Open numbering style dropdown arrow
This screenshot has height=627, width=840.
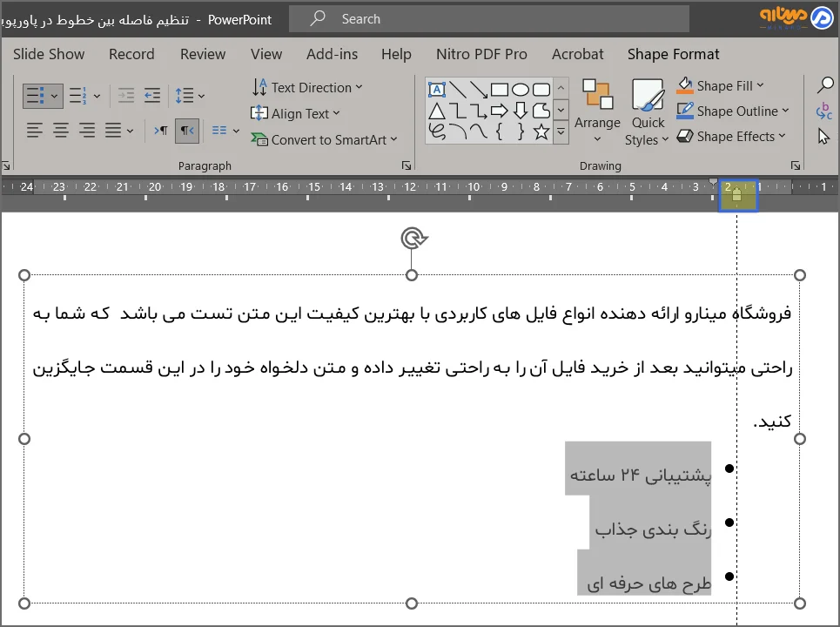coord(97,97)
